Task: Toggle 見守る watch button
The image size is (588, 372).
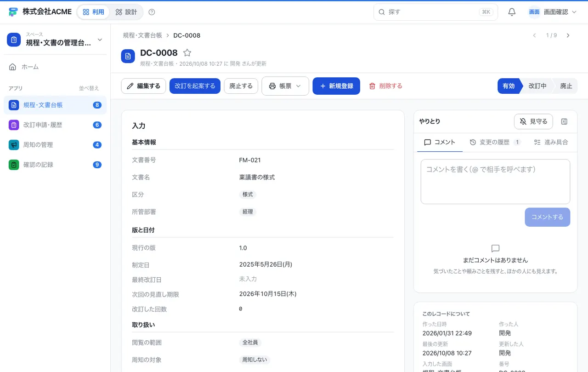Action: [533, 121]
